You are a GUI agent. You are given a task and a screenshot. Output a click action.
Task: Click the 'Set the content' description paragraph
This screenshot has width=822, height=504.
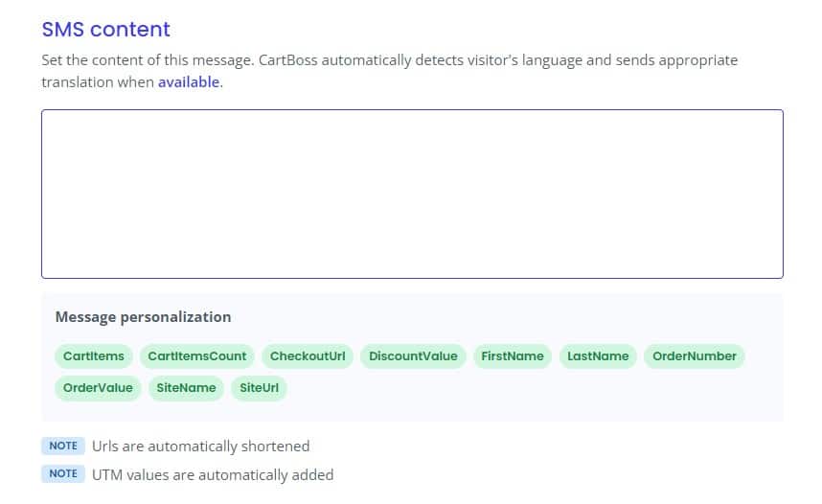point(390,71)
